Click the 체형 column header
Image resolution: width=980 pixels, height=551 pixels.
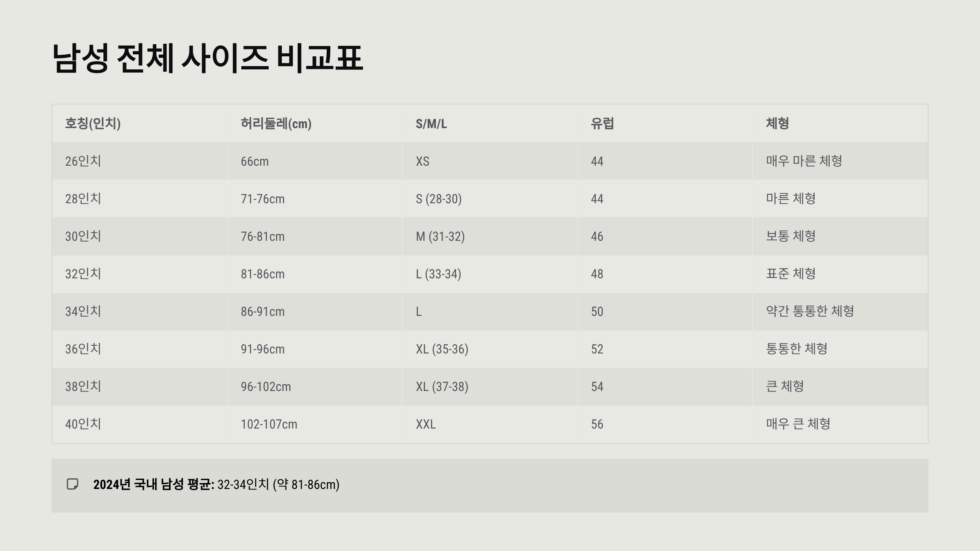coord(777,123)
